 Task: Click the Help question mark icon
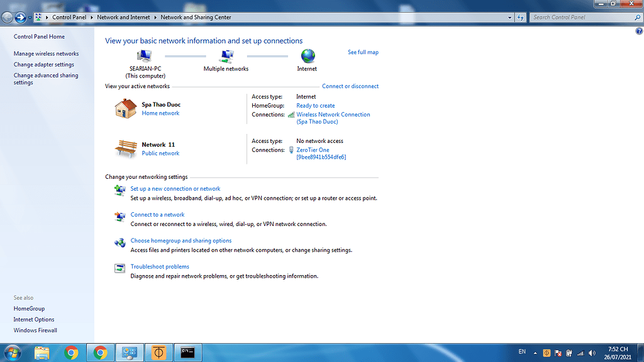point(640,30)
